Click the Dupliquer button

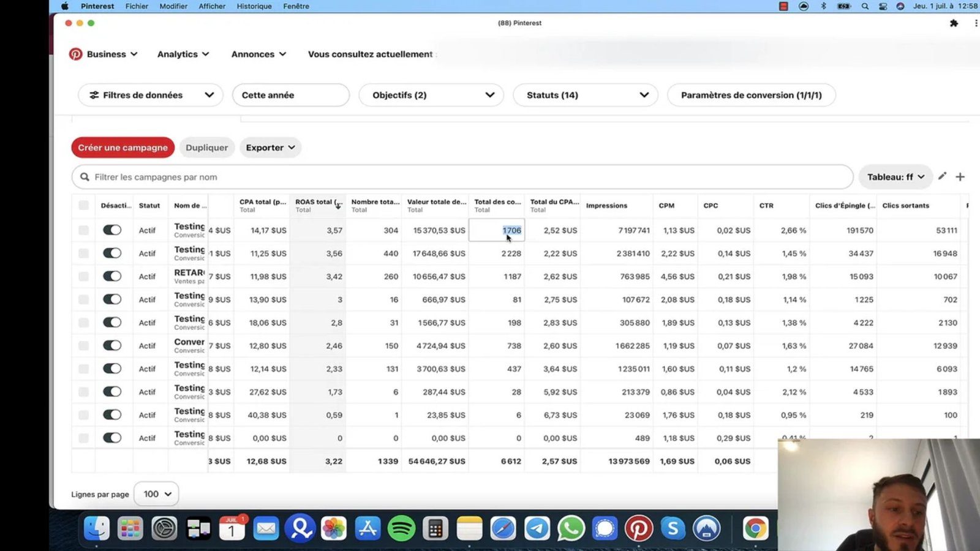[206, 148]
